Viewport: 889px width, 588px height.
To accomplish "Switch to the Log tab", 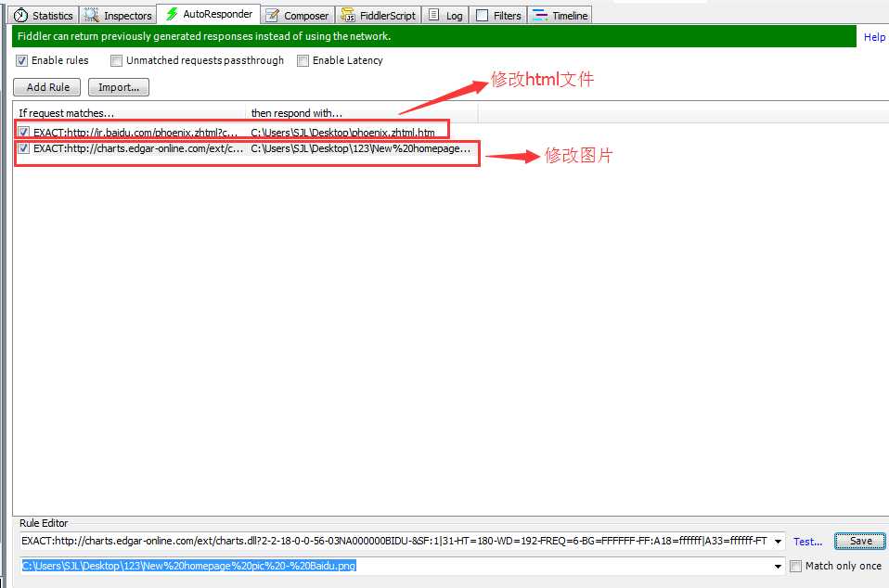I will click(x=445, y=15).
